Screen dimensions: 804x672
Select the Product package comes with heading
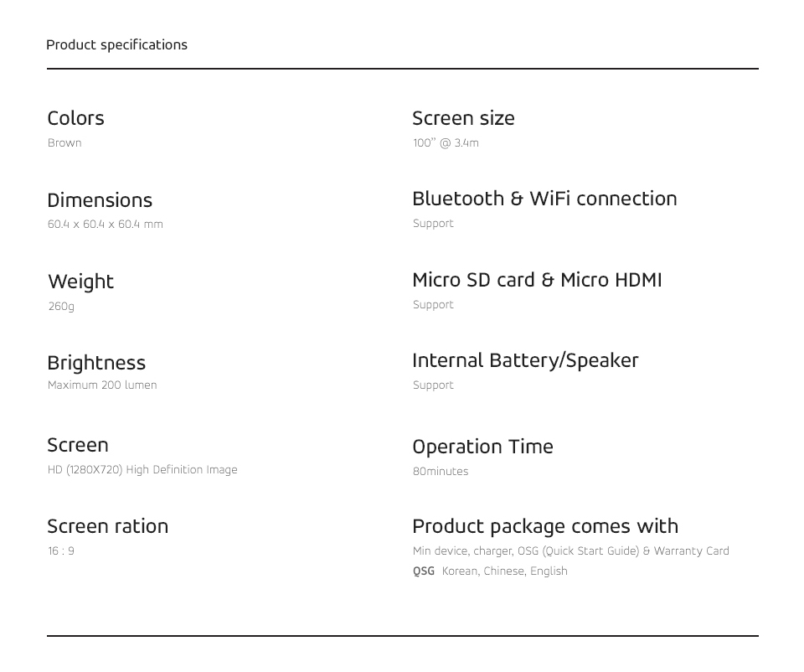[545, 527]
